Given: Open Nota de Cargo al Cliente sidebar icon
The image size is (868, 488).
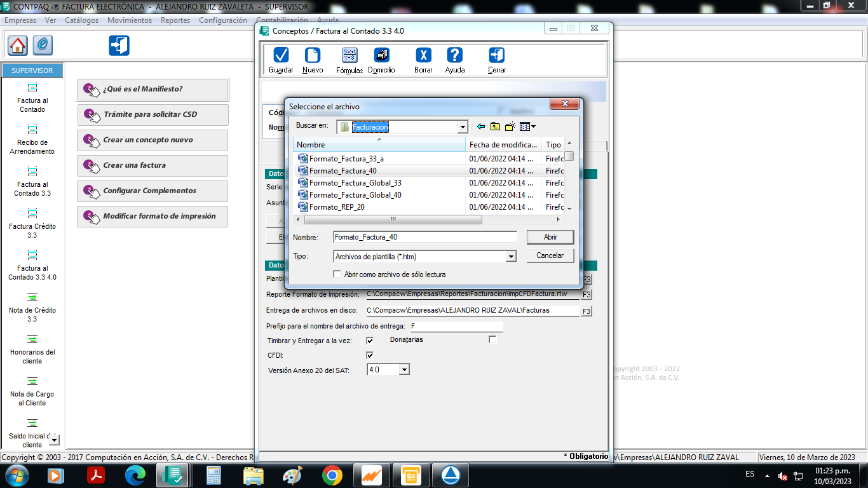Looking at the screenshot, I should [x=32, y=381].
